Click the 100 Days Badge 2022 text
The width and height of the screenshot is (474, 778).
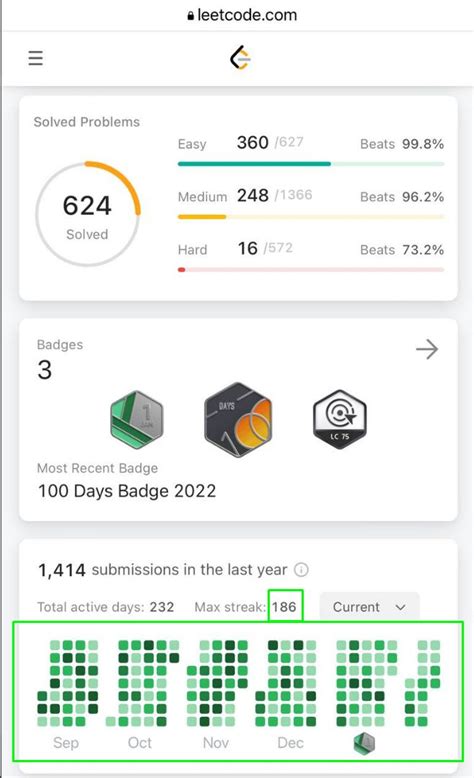(127, 491)
